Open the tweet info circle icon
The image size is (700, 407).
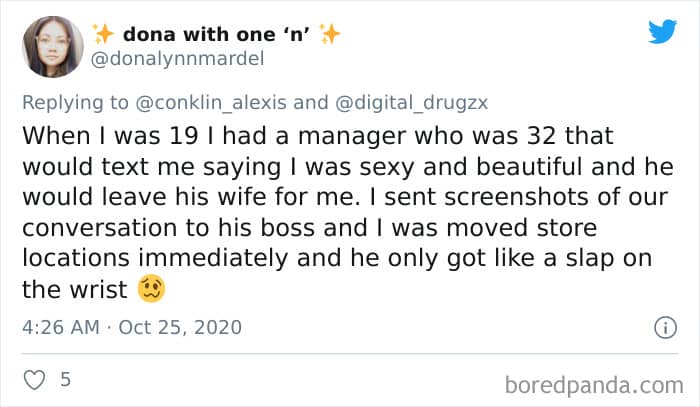[661, 327]
